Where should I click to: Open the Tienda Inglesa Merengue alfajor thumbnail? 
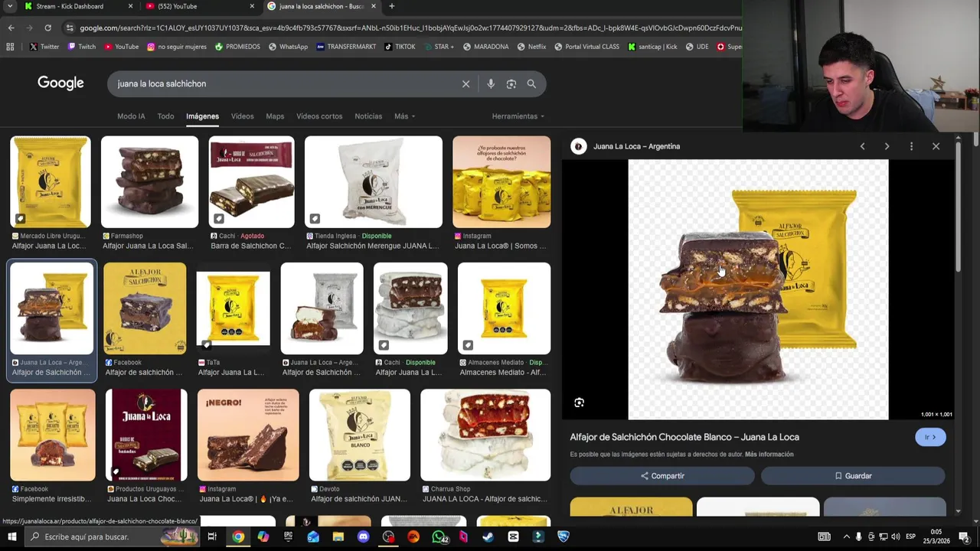[374, 182]
